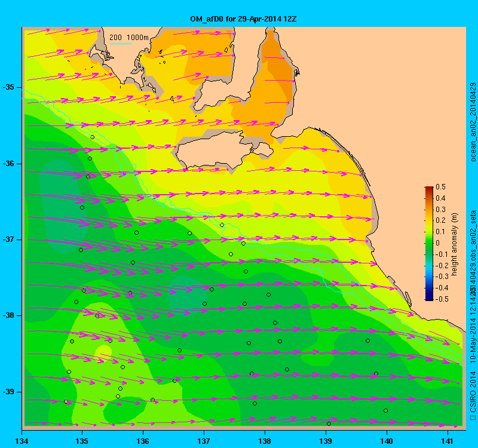This screenshot has width=478, height=448.
Task: Click the '200 1000m' isobath legend label
Action: point(129,38)
